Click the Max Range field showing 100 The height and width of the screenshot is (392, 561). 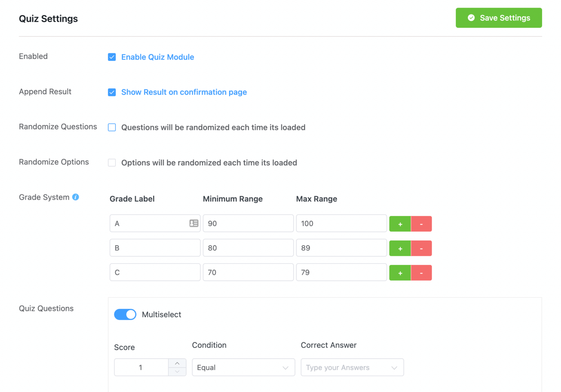pos(341,223)
